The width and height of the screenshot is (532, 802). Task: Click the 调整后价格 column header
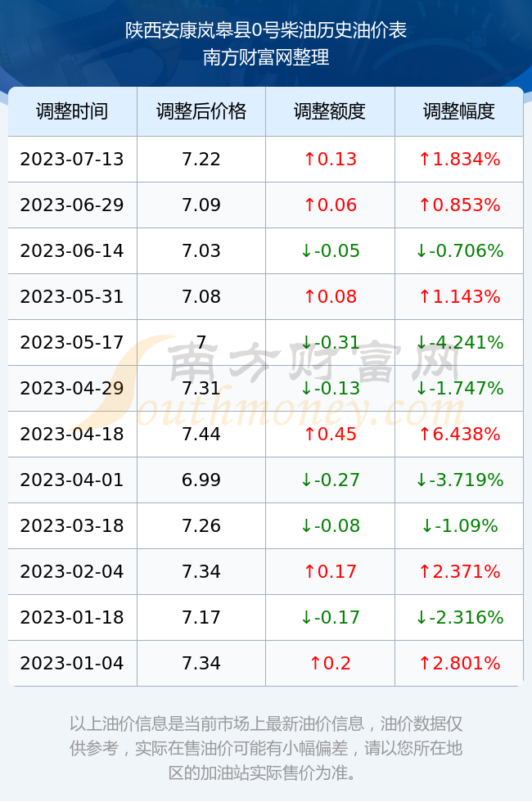201,111
